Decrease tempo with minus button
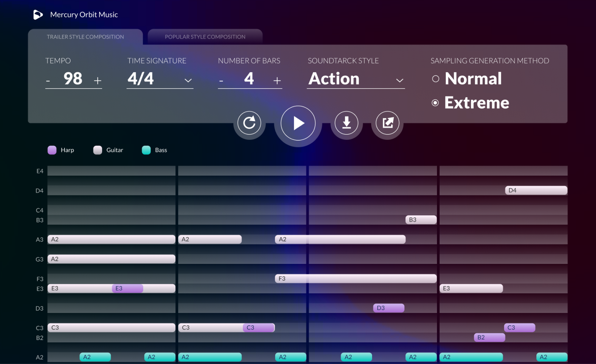The width and height of the screenshot is (596, 364). pyautogui.click(x=48, y=81)
